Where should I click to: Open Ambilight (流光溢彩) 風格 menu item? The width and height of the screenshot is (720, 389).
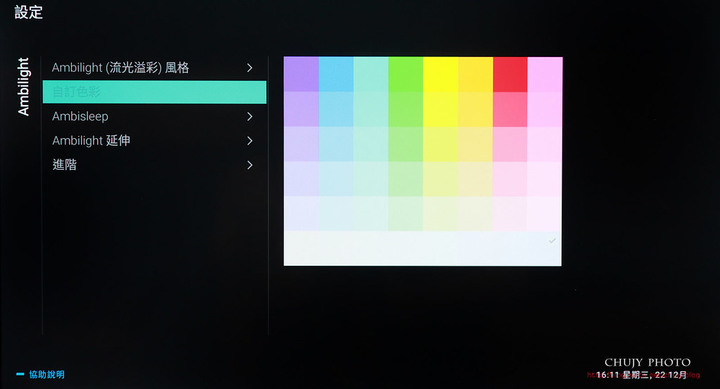pyautogui.click(x=154, y=68)
